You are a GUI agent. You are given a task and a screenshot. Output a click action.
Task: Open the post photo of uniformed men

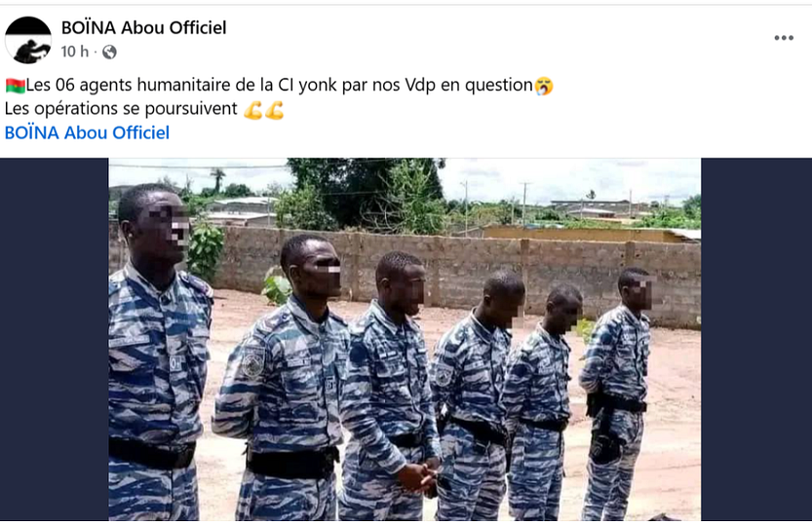point(405,339)
